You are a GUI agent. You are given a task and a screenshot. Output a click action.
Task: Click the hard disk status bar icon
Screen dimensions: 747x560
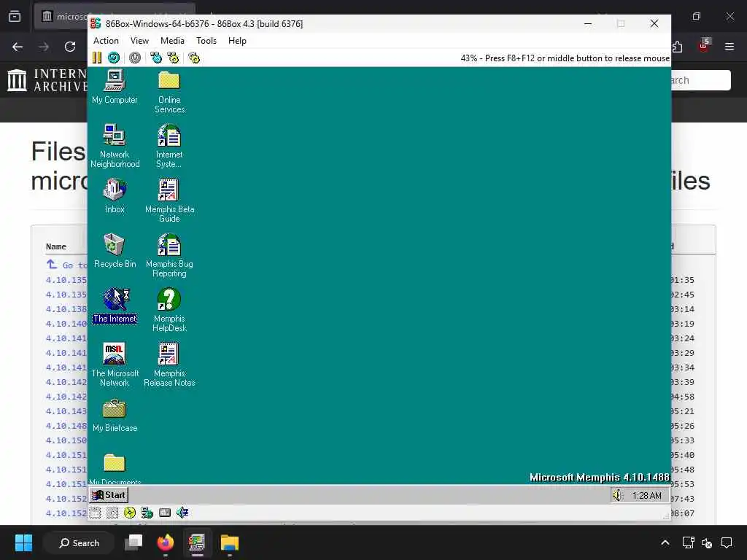[164, 513]
